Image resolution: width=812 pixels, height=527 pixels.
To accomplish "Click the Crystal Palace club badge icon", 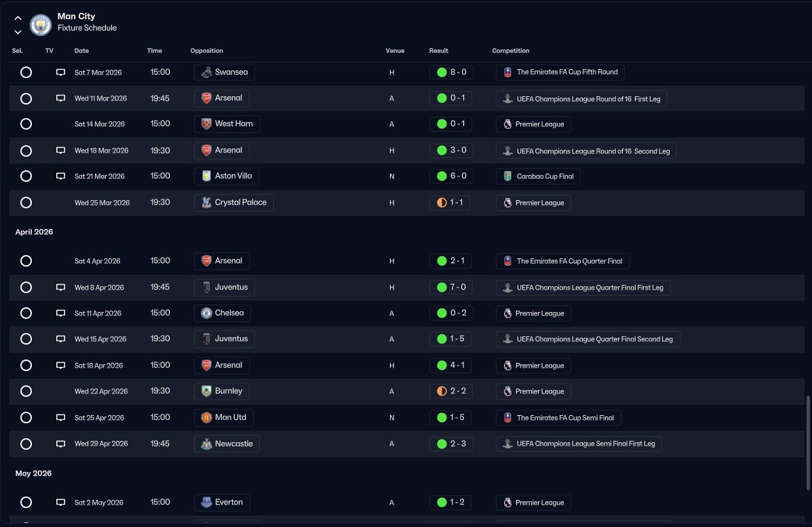I will pos(206,203).
